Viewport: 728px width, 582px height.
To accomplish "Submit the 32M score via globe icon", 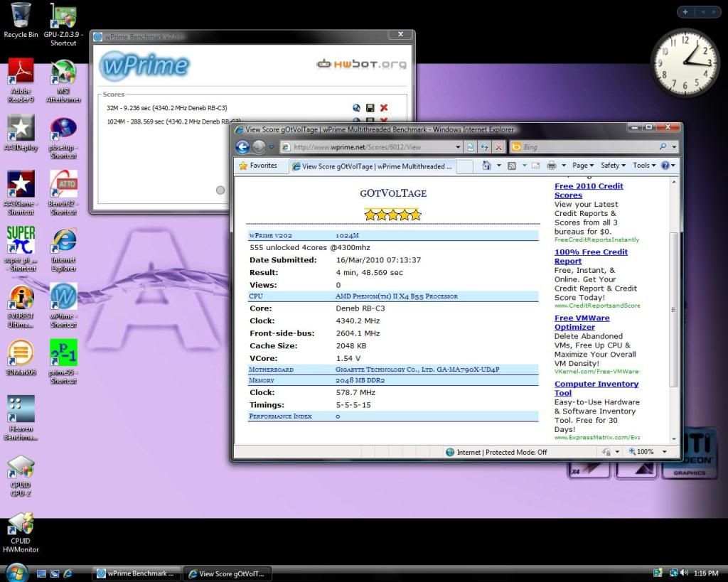I will pyautogui.click(x=356, y=108).
